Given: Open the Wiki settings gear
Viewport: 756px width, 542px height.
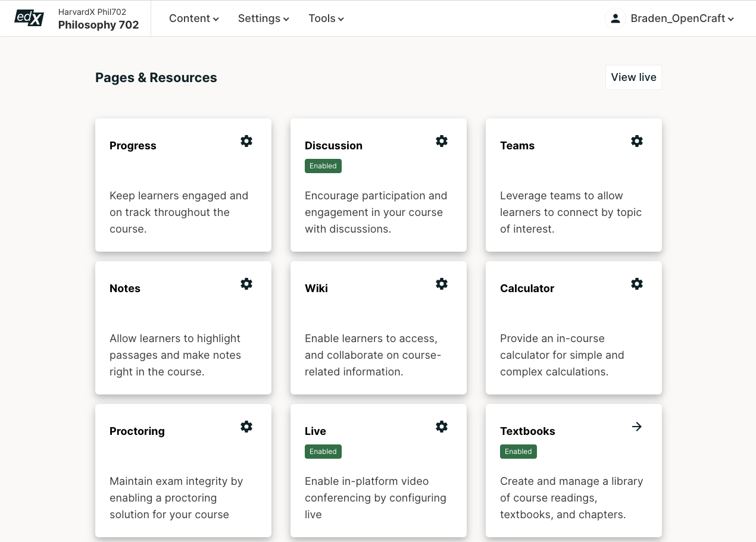Looking at the screenshot, I should click(x=442, y=284).
